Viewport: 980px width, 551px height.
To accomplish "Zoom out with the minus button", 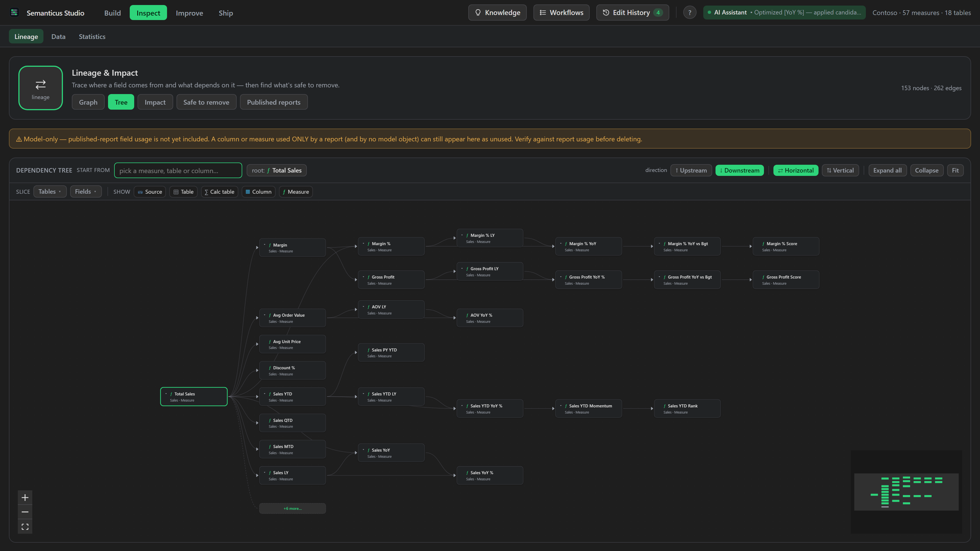I will pos(25,512).
